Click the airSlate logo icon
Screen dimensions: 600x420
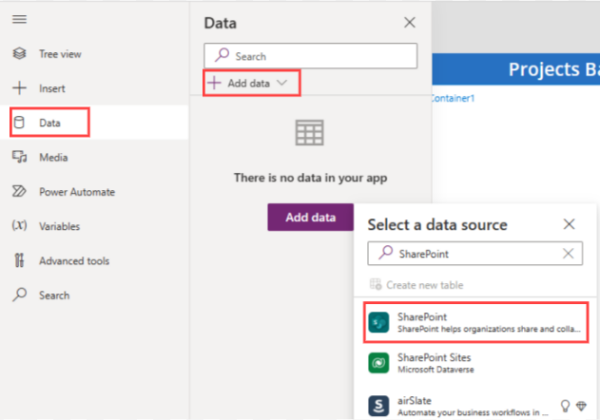click(x=378, y=406)
